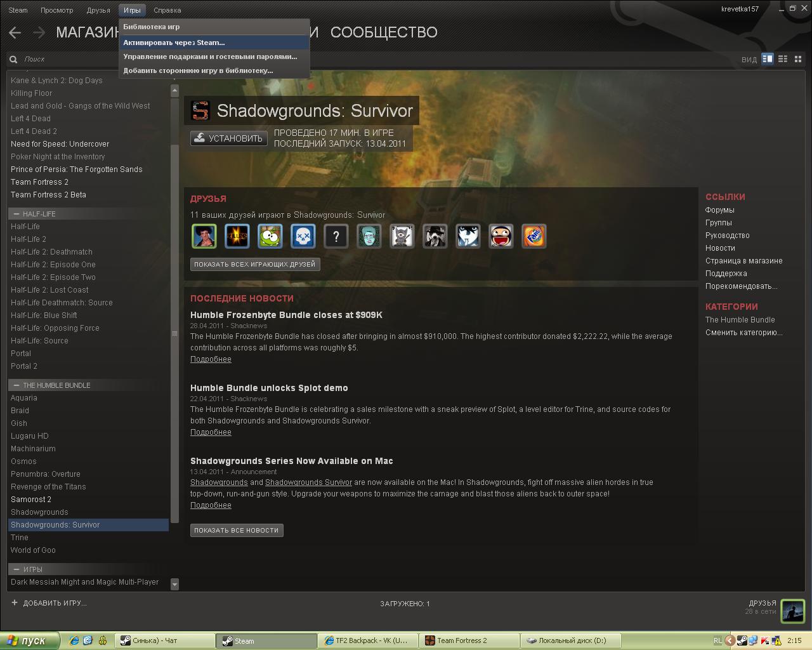
Task: Select World of Goo in list
Action: click(x=33, y=550)
